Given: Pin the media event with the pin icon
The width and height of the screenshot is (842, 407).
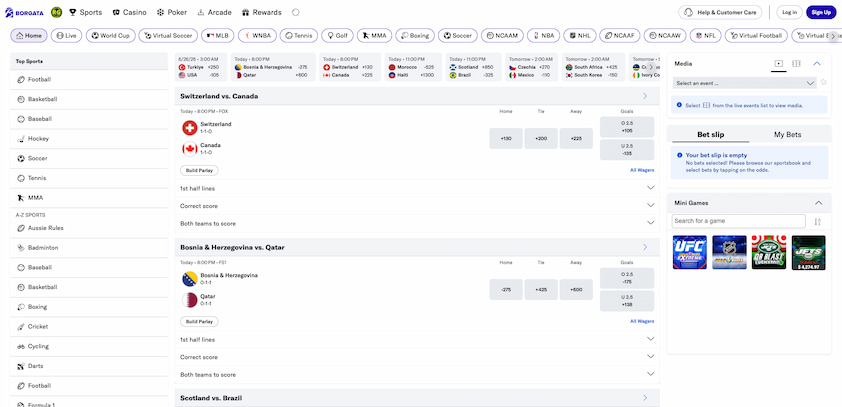Looking at the screenshot, I should [x=823, y=83].
